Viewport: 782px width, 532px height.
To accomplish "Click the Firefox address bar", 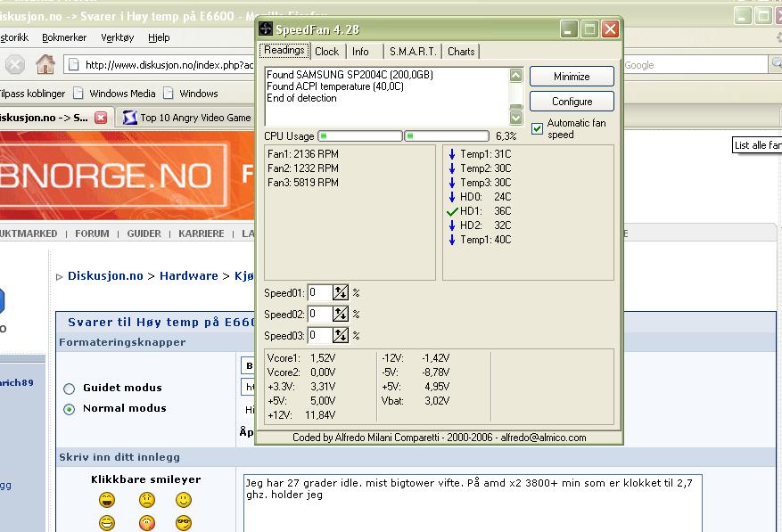I will pyautogui.click(x=160, y=65).
